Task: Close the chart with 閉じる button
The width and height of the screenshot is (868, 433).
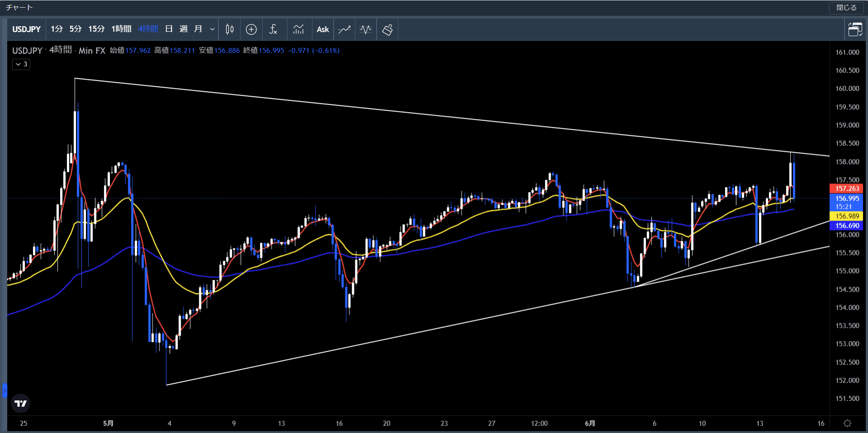Action: coord(846,8)
